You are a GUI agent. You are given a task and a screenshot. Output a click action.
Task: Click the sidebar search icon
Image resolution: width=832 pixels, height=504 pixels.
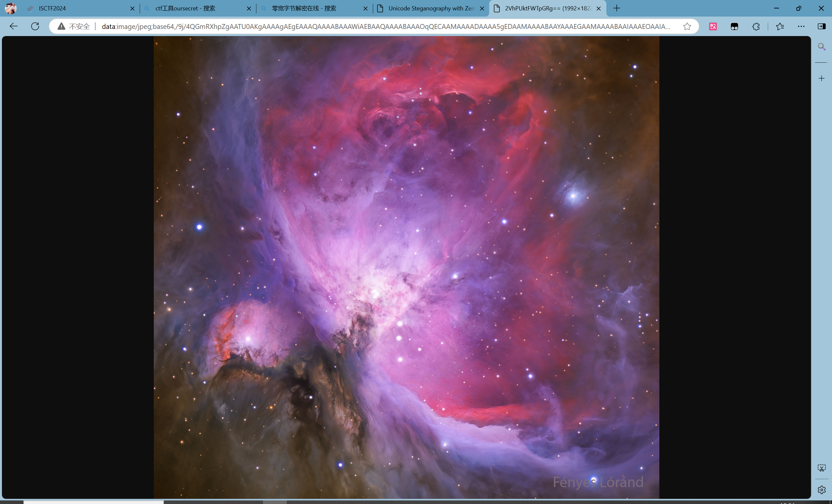(822, 46)
